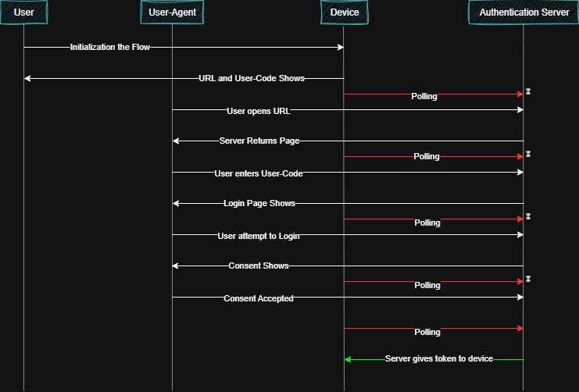Select hourglass icon near Login Page Shows
The height and width of the screenshot is (392, 579).
[528, 216]
